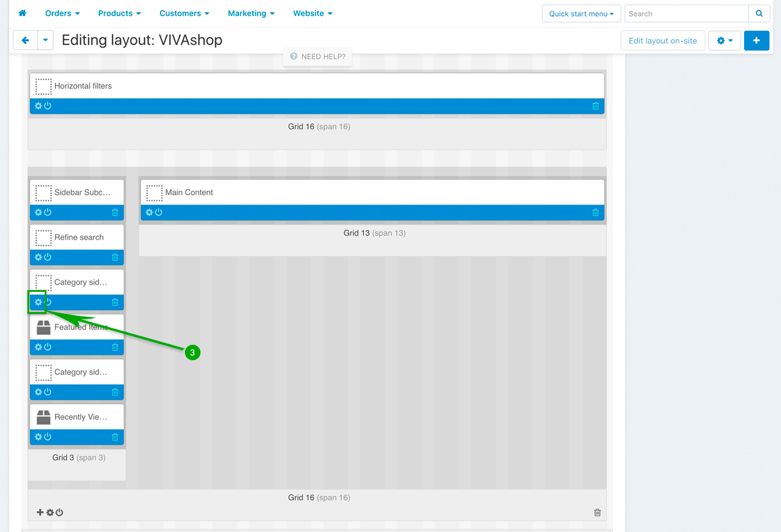Viewport: 781px width, 532px height.
Task: Click the search magnifier button
Action: 759,14
